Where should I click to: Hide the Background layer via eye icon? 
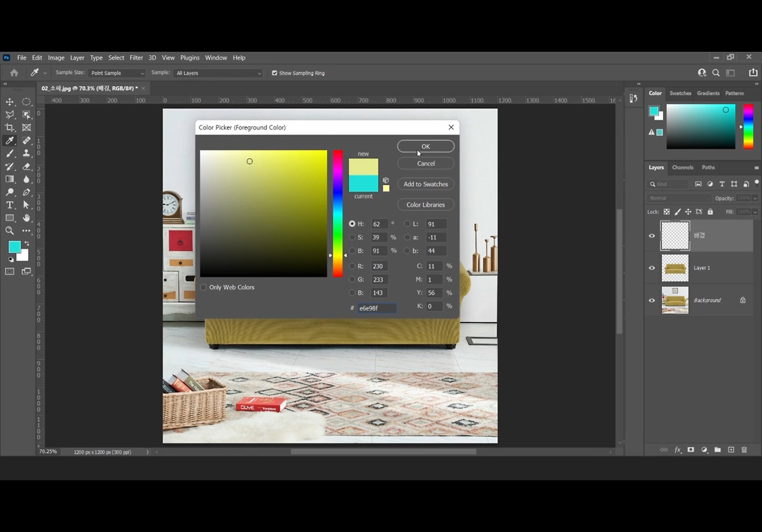(x=652, y=301)
